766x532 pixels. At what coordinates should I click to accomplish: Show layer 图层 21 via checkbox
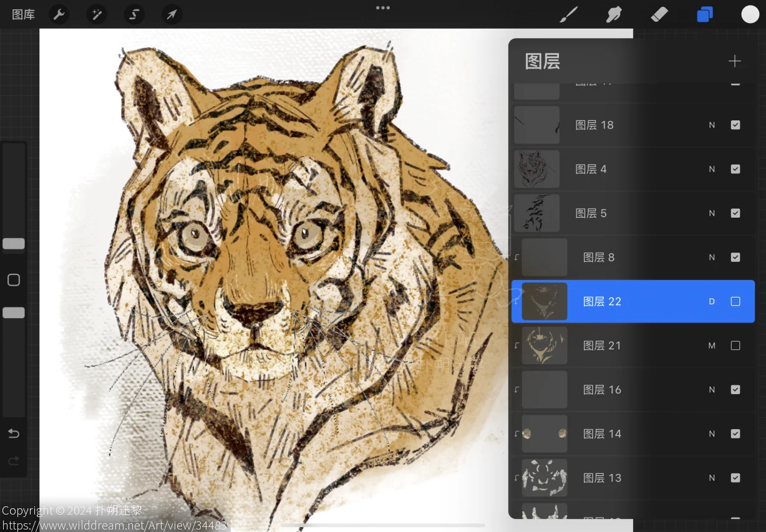(735, 346)
